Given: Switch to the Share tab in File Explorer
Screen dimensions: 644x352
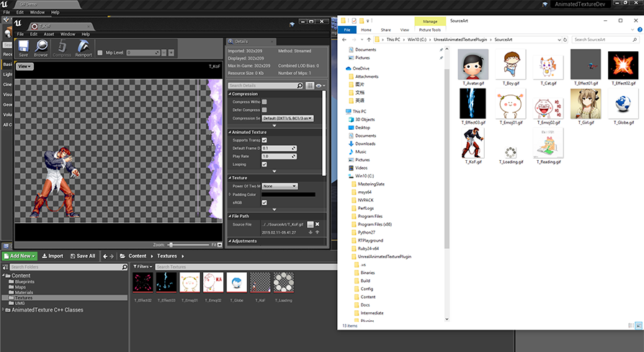Looking at the screenshot, I should point(386,30).
